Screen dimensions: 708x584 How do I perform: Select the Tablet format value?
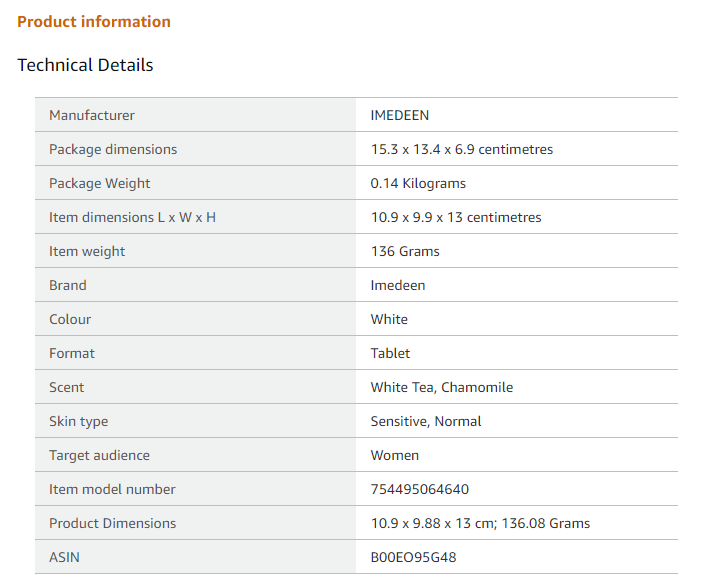tap(390, 353)
